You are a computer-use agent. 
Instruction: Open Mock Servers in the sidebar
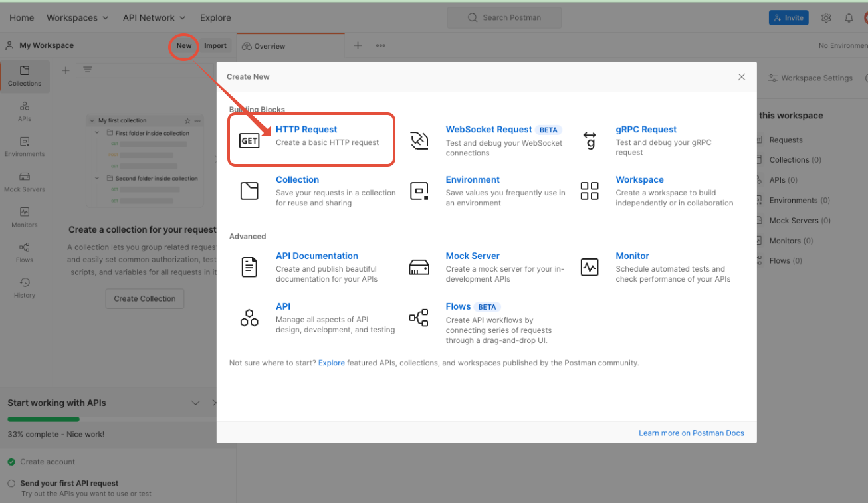[x=25, y=182]
